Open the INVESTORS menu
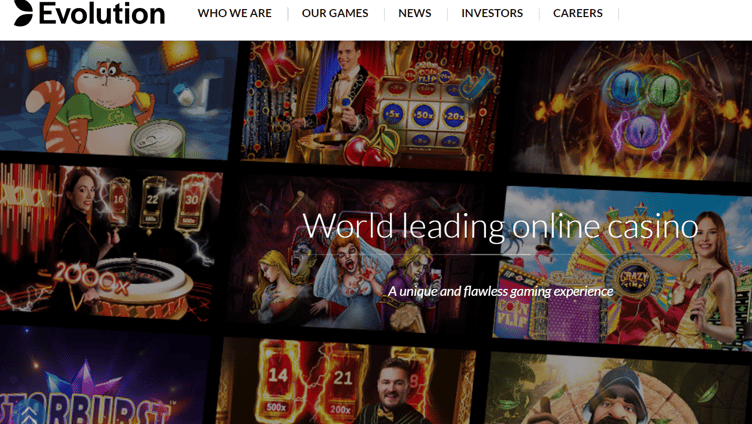 coord(492,13)
